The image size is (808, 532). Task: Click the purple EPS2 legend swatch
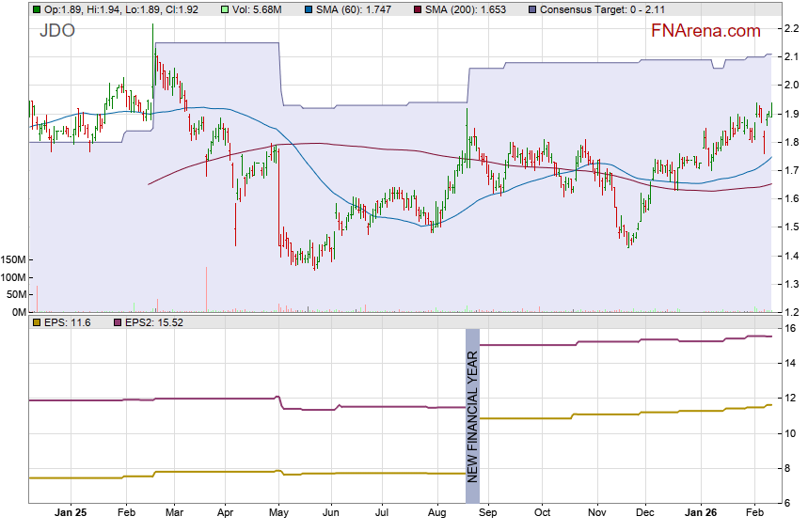(119, 322)
